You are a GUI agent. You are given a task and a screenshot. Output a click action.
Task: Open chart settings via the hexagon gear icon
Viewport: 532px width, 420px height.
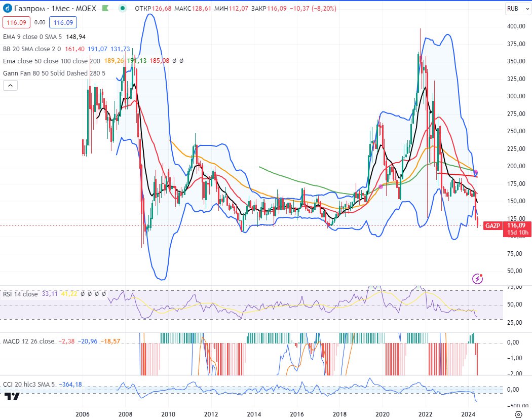pyautogui.click(x=518, y=414)
